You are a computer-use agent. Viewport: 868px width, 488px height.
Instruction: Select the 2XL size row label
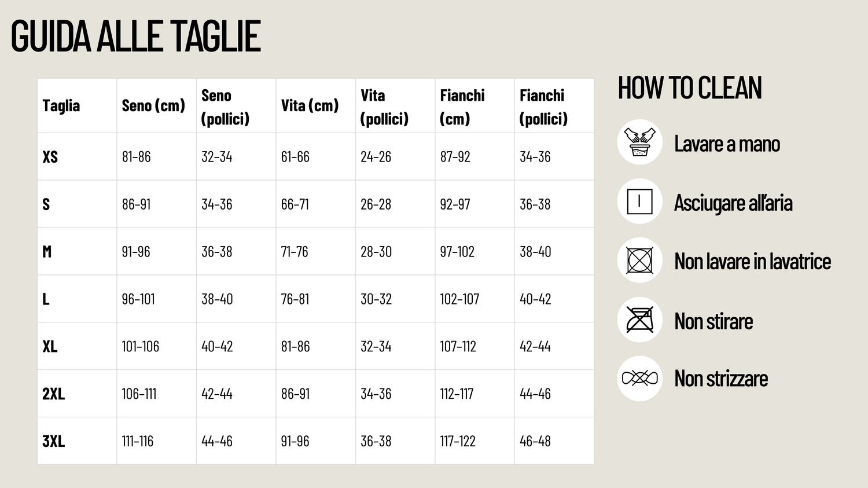pos(53,394)
